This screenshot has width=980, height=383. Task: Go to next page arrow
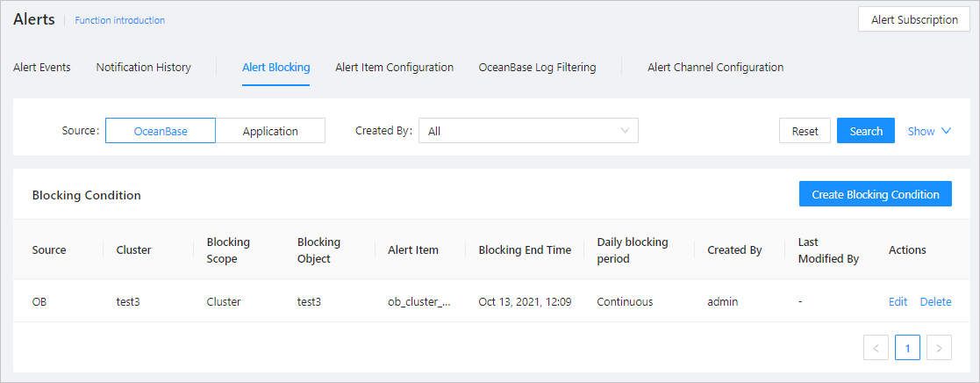[x=939, y=349]
